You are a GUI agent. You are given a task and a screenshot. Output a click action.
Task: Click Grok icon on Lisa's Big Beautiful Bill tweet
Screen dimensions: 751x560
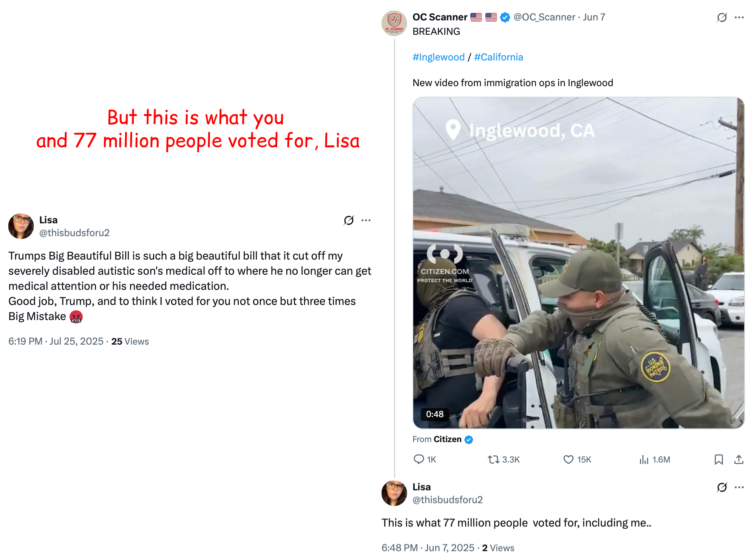(x=349, y=220)
